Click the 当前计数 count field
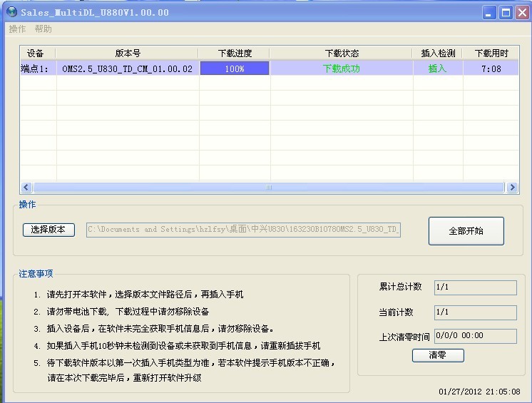Image resolution: width=532 pixels, height=403 pixels. [x=474, y=312]
